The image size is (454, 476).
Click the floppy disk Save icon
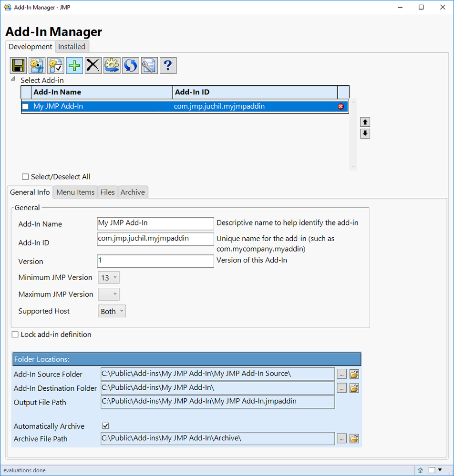coord(18,65)
